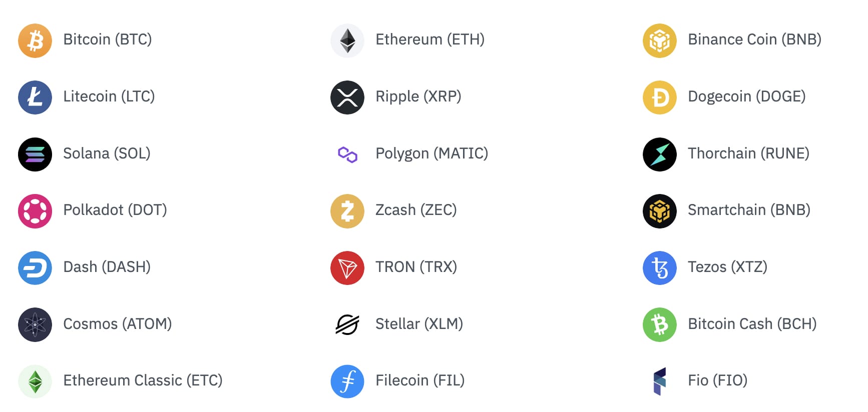Click the pink Polkadot logo icon

coord(35,211)
